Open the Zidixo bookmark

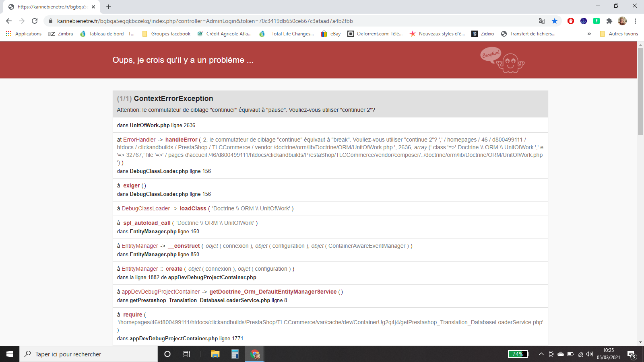(483, 34)
